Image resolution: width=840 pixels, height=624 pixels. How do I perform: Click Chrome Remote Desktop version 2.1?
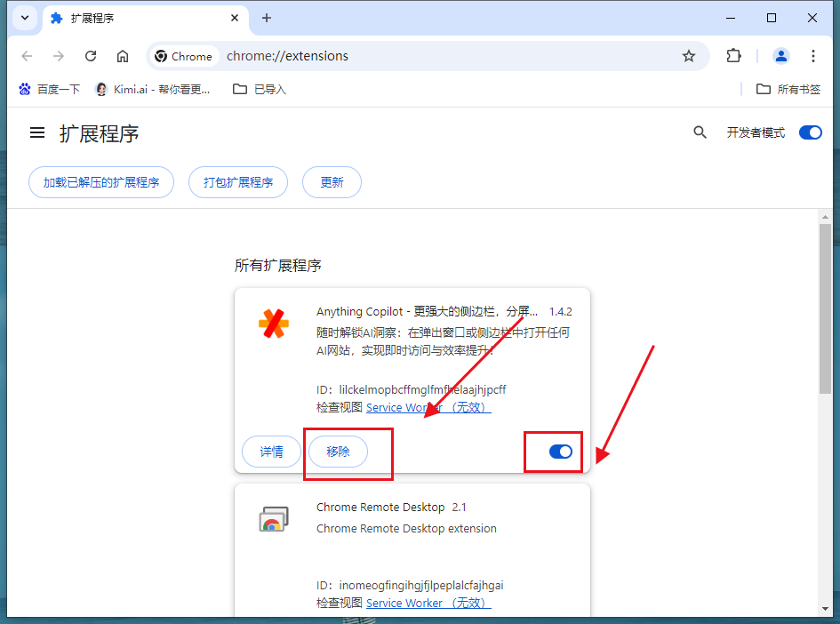[x=459, y=508]
